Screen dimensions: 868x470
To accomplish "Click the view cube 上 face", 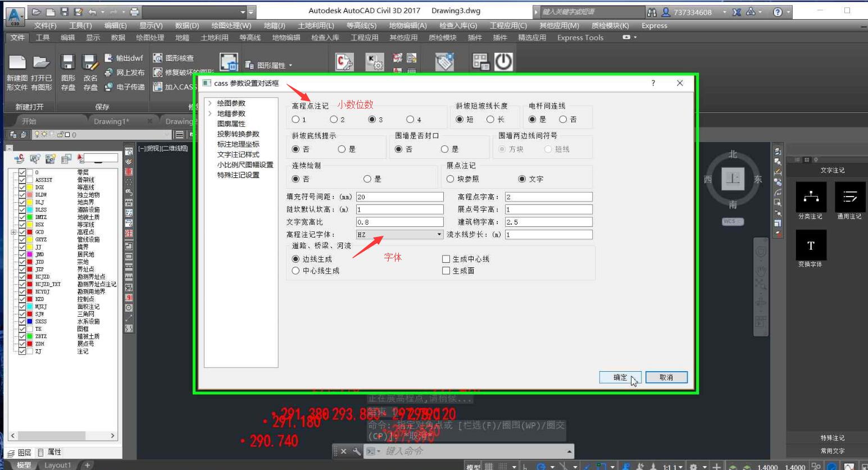I will click(x=733, y=179).
